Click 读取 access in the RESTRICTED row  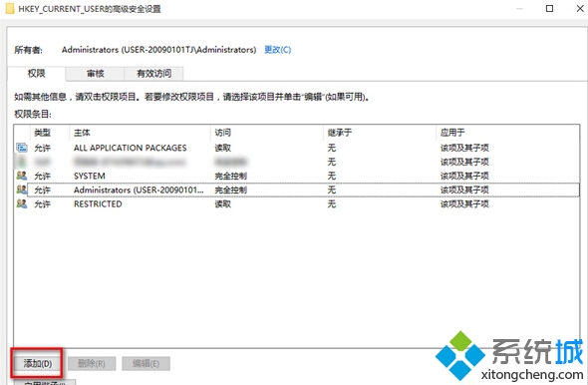coord(223,204)
